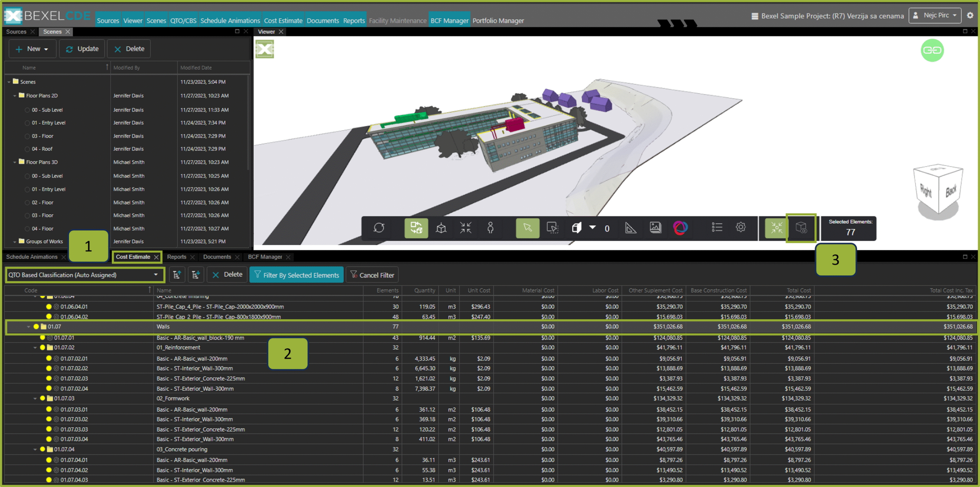This screenshot has width=980, height=487.
Task: Click the zoom to fit icon in viewer toolbar
Action: (466, 228)
